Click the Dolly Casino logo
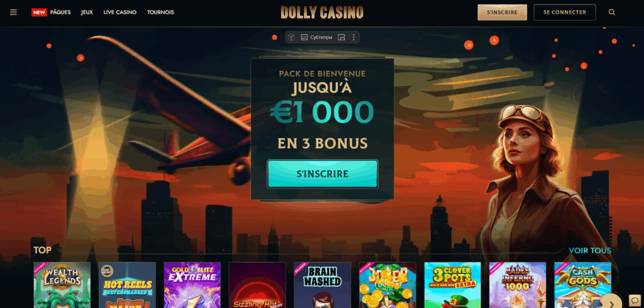Viewport: 644px width, 308px height. point(322,13)
